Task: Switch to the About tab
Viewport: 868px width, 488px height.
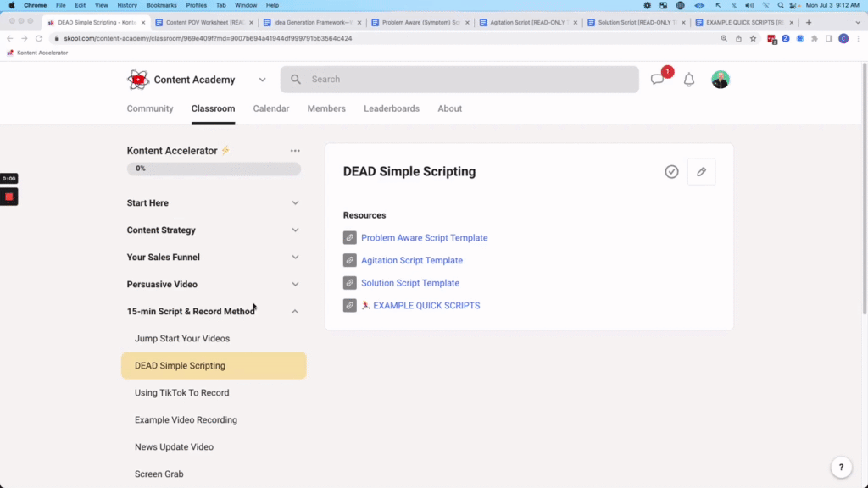Action: coord(449,108)
